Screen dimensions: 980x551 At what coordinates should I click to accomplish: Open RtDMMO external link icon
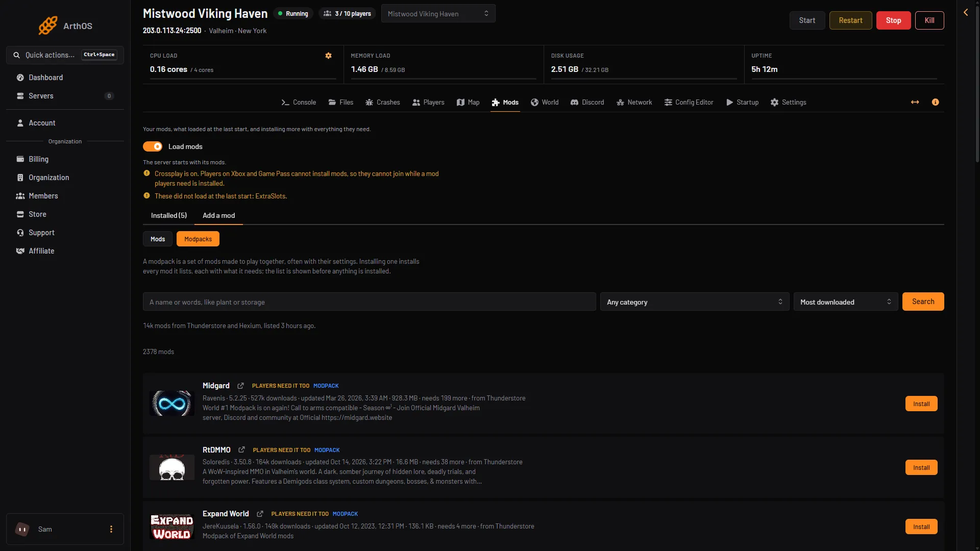[x=241, y=450]
